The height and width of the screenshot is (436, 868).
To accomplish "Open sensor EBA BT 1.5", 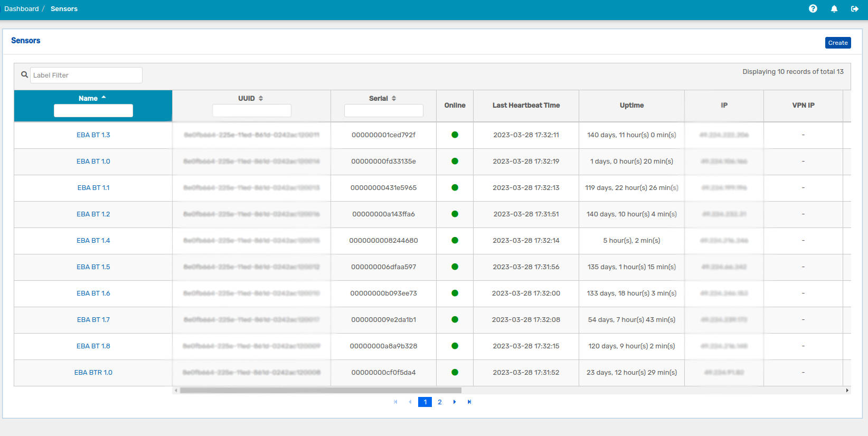I will pos(93,267).
